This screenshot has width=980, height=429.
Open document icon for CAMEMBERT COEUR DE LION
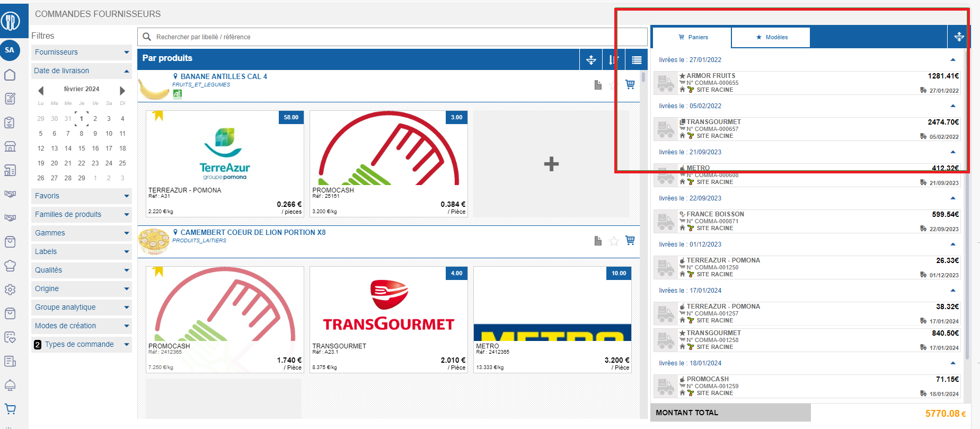click(598, 241)
